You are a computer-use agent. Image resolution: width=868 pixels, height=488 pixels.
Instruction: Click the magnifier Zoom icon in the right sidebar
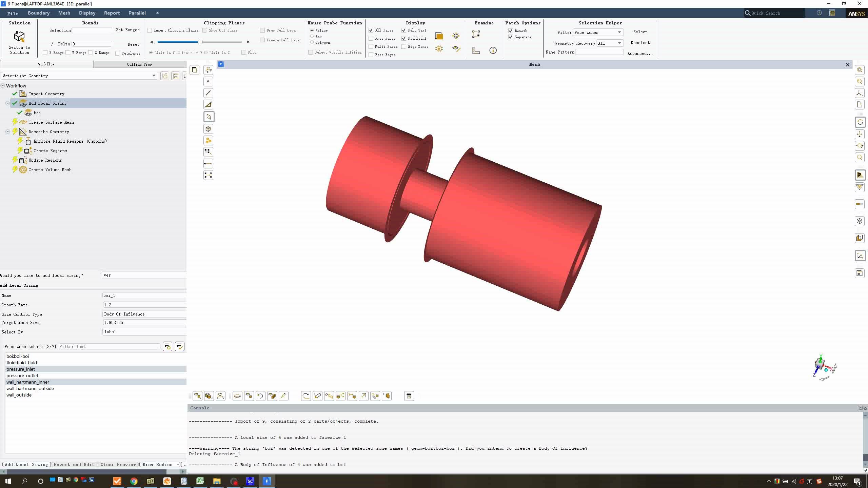point(860,157)
